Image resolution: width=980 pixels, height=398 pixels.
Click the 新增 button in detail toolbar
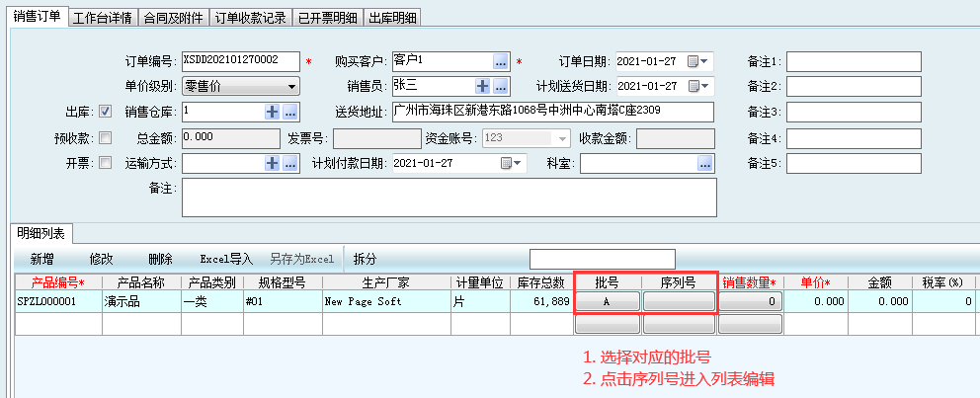(41, 259)
